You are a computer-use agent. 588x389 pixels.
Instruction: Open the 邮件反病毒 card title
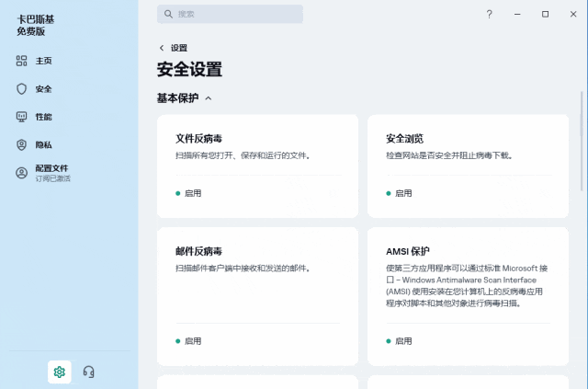click(198, 251)
